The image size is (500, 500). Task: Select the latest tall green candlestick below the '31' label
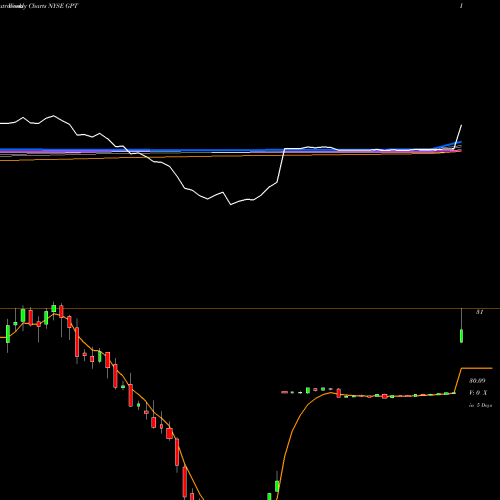coord(461,336)
